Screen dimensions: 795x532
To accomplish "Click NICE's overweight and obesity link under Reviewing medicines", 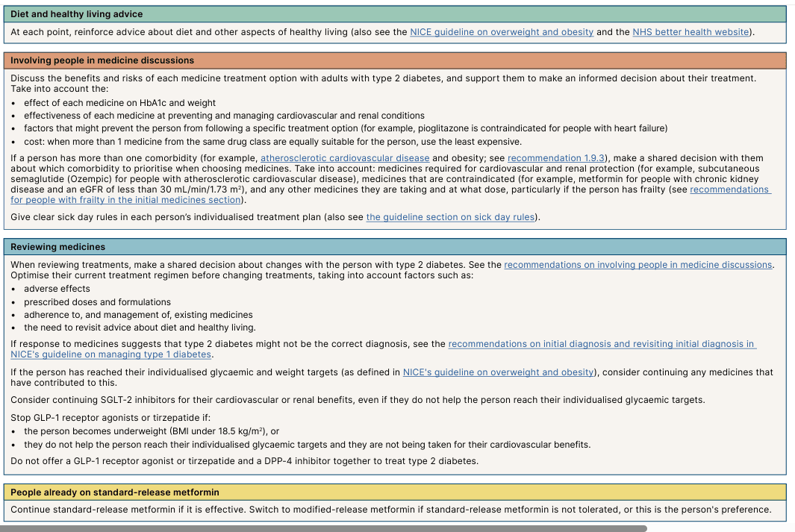I will (x=498, y=372).
